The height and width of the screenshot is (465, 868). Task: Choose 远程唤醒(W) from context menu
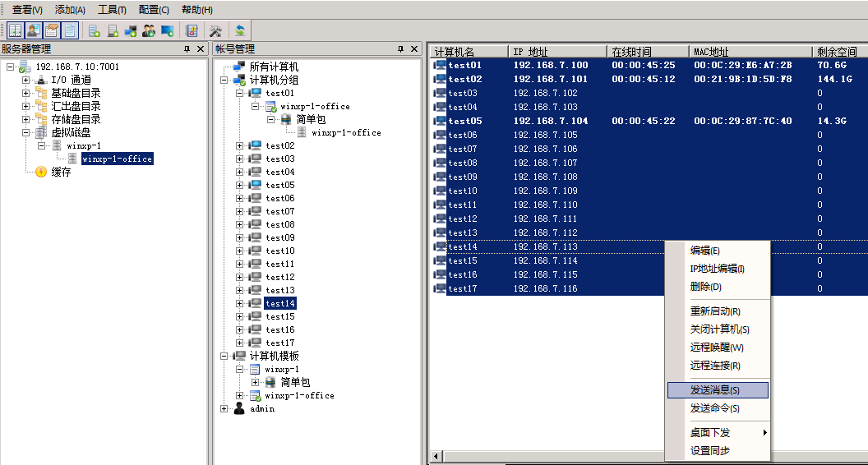point(718,348)
